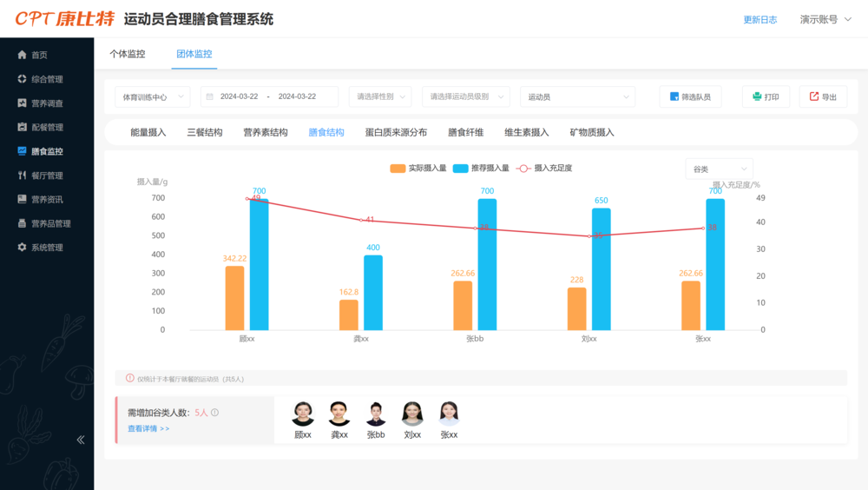Image resolution: width=868 pixels, height=490 pixels.
Task: Select the 矿物质摄入 sub-tab
Action: pos(592,132)
